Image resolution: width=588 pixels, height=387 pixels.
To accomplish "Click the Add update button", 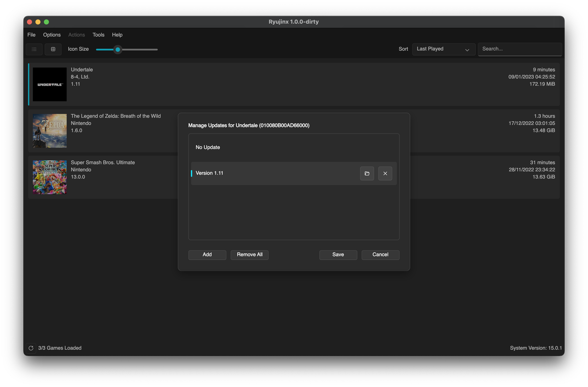I will pos(207,254).
